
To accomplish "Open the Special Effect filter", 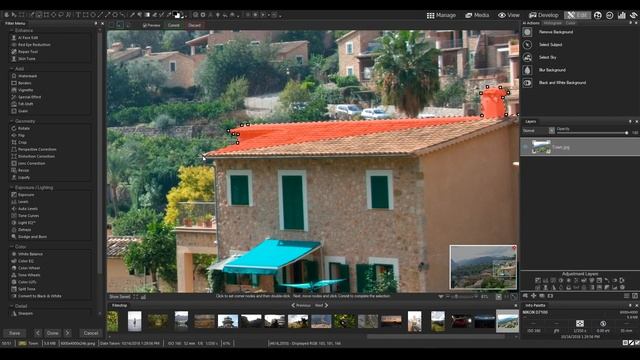I will 26,97.
